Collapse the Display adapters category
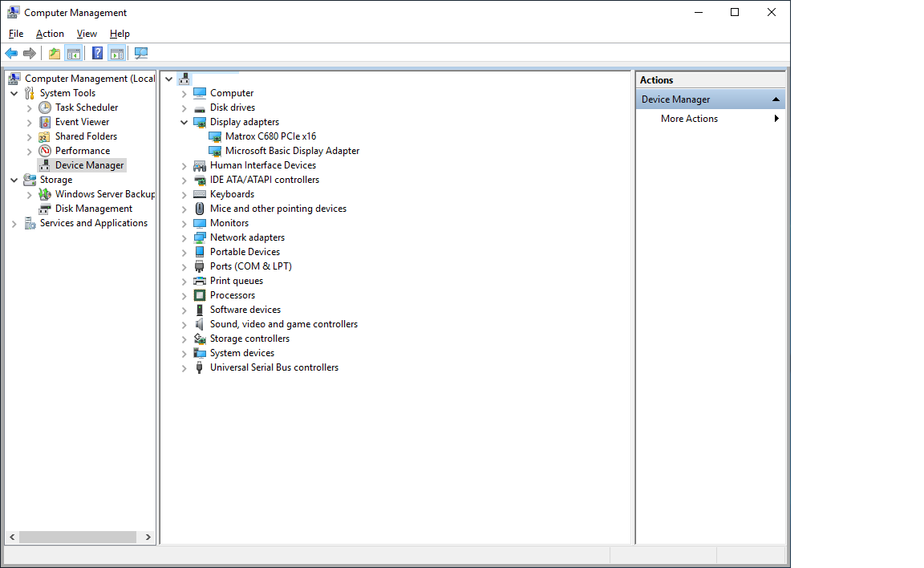The image size is (924, 568). [x=184, y=123]
